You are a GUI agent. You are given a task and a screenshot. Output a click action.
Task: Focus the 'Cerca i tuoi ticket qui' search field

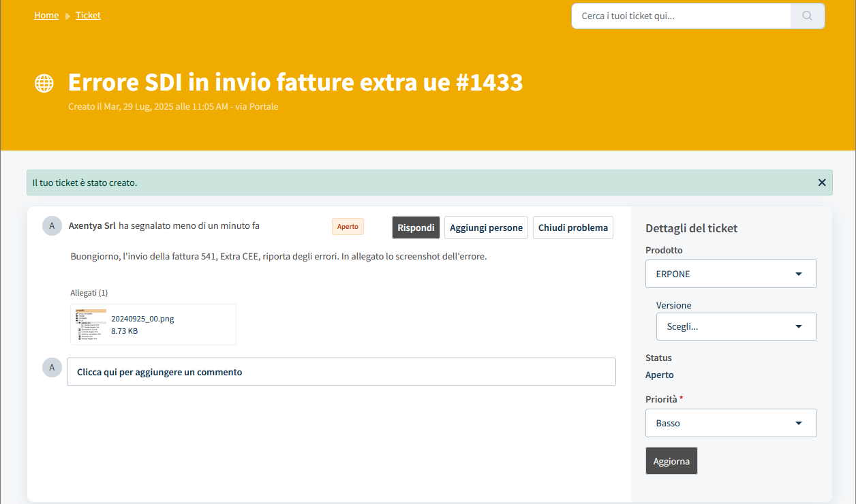click(680, 16)
